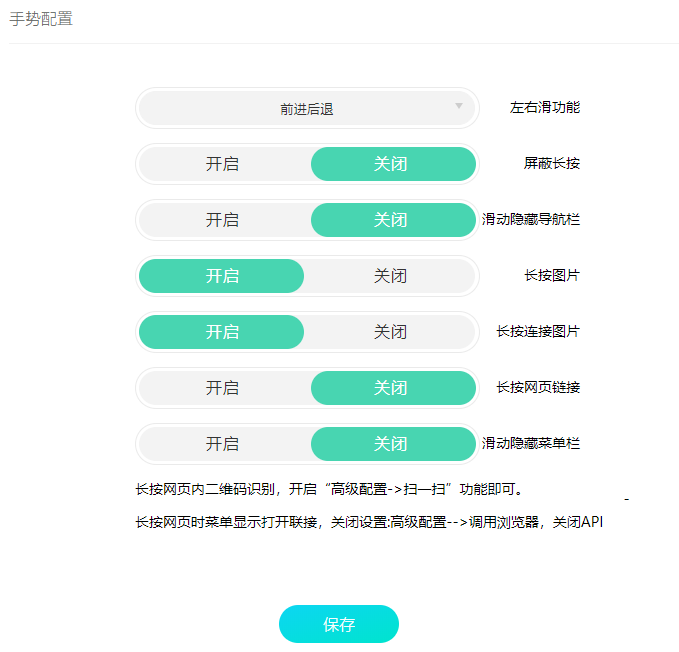The width and height of the screenshot is (679, 652).
Task: Switch 长按连接图片 to 关闭
Action: (390, 332)
